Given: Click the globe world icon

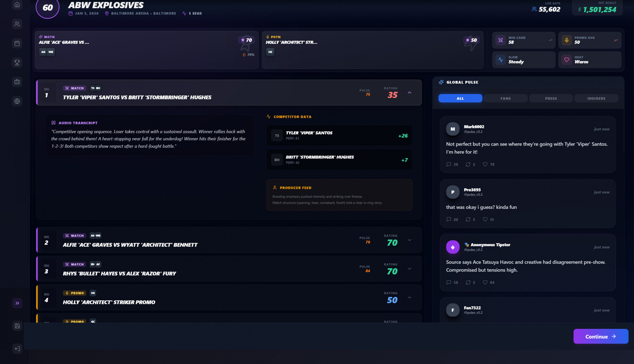Looking at the screenshot, I should point(17,101).
